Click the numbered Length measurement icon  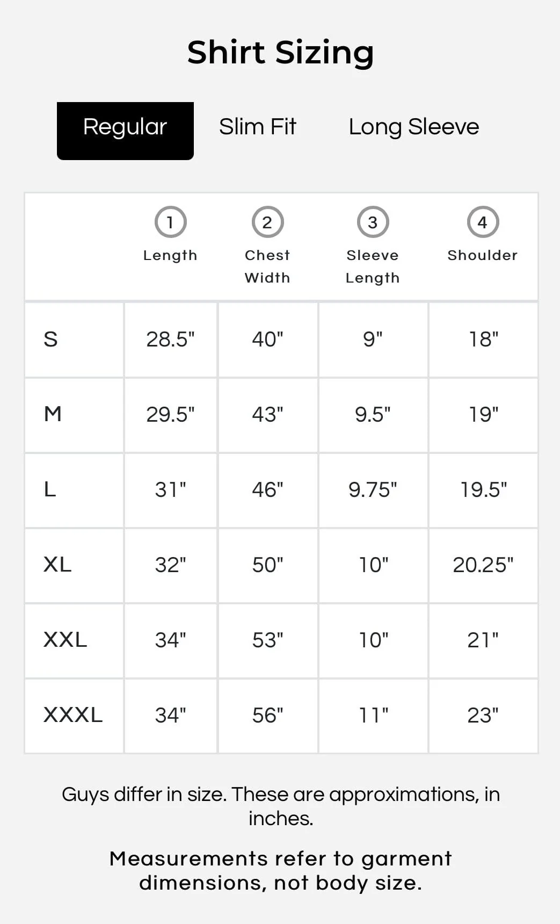(170, 222)
